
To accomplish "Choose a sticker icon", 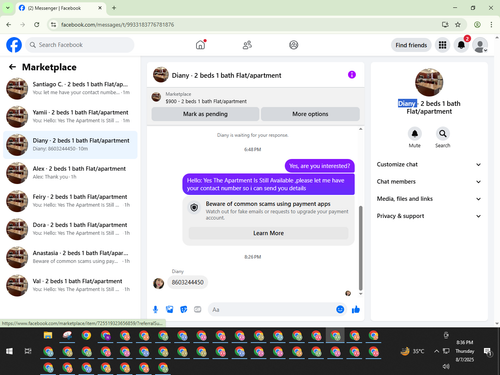I will pos(184,310).
